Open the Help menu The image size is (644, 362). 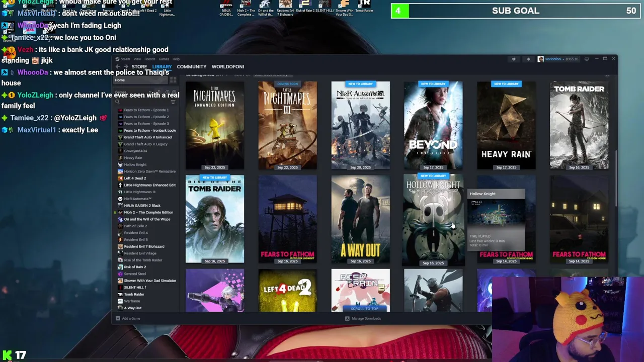pos(176,59)
